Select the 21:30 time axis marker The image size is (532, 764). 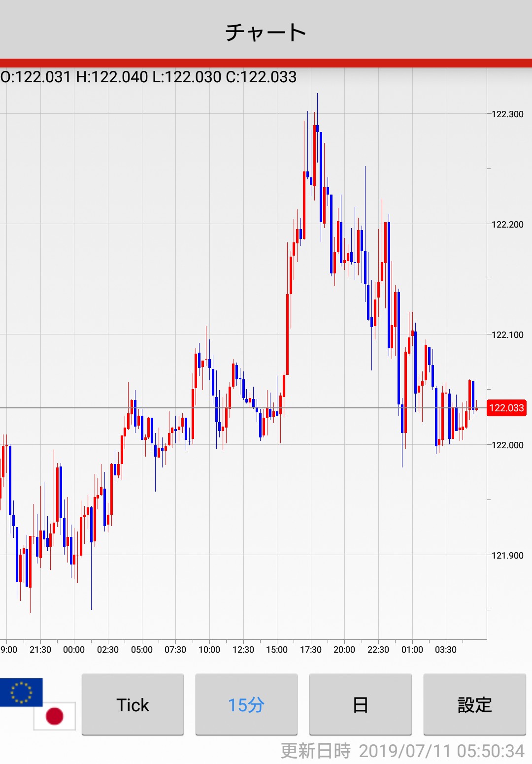pos(40,650)
